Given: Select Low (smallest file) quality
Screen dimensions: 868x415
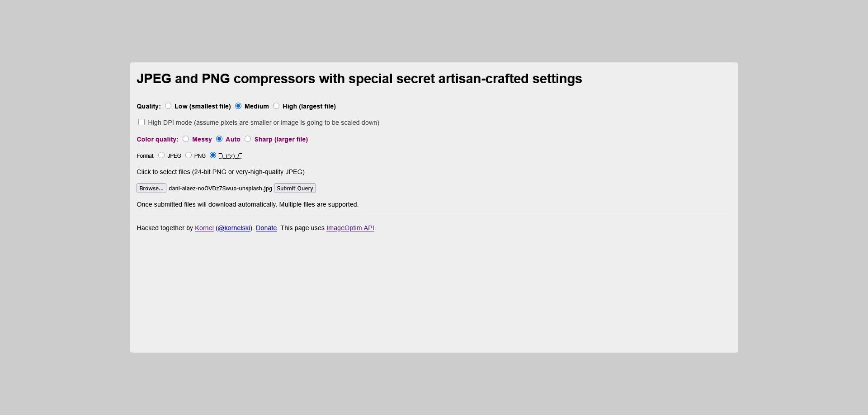Looking at the screenshot, I should coord(168,106).
